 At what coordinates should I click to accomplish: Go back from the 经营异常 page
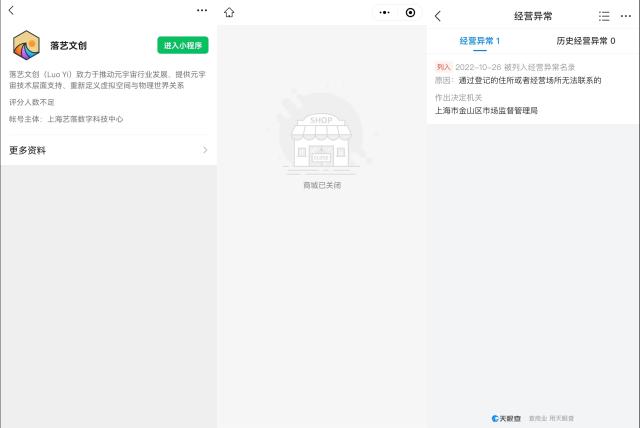(x=437, y=16)
